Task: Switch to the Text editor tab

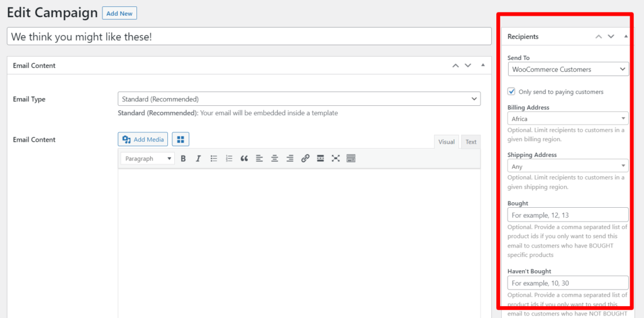Action: pos(470,142)
